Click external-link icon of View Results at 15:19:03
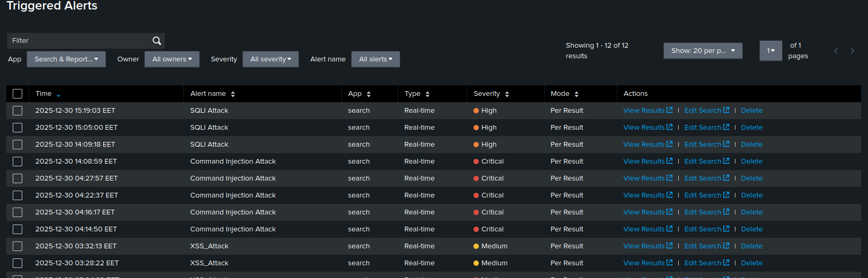 (x=670, y=110)
